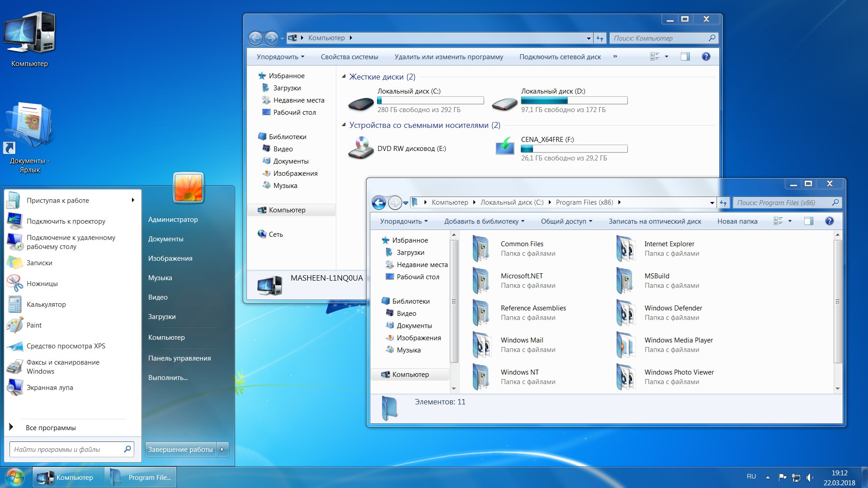Viewport: 868px width, 488px height.
Task: Expand the Приступая к работе submenu arrow
Action: (132, 200)
